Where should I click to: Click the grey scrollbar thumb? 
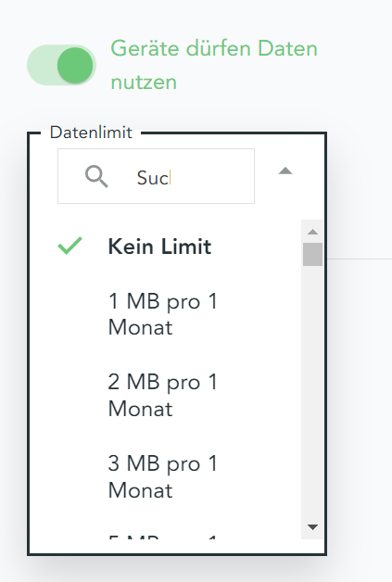pos(312,254)
